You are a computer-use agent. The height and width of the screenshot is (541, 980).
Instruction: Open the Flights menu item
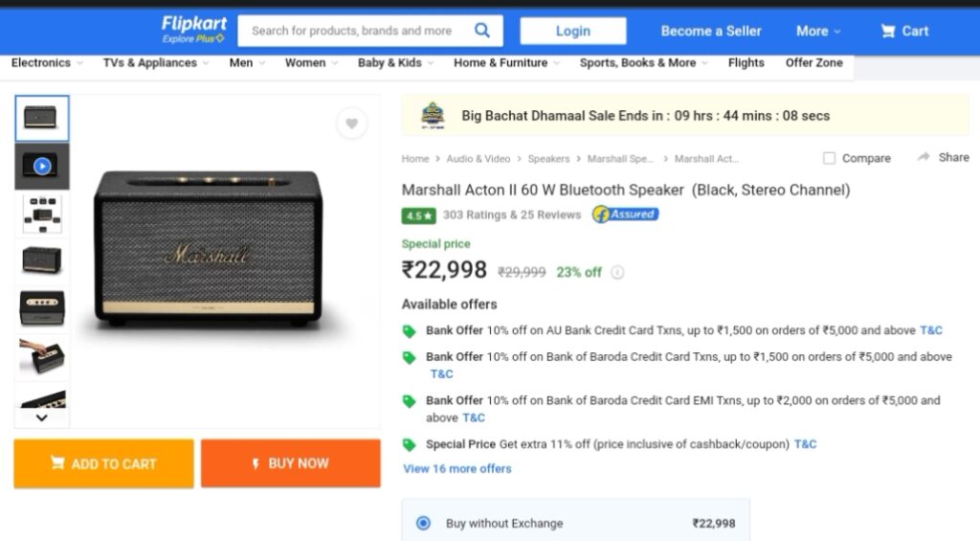pos(746,62)
